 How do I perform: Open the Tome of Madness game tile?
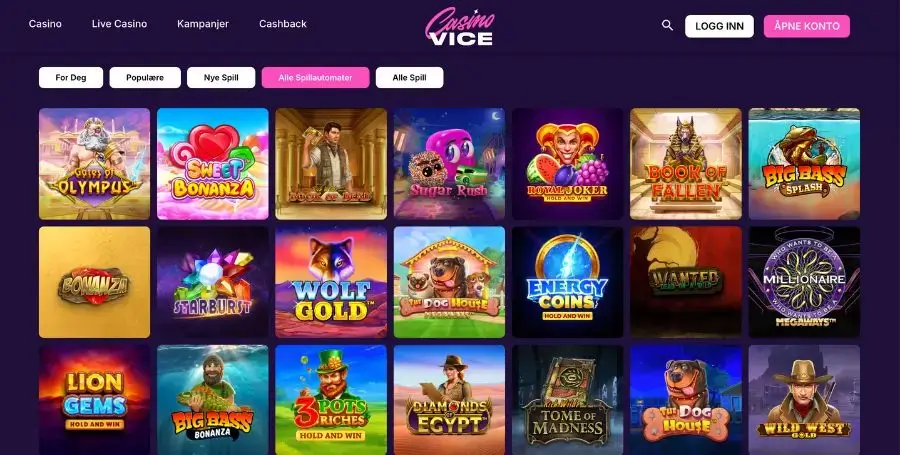pyautogui.click(x=567, y=400)
